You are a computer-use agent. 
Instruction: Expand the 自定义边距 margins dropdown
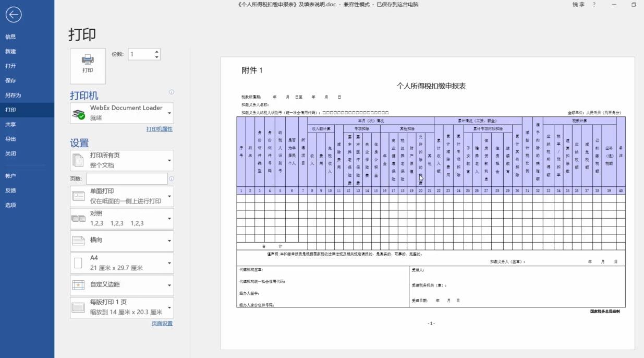click(x=122, y=285)
